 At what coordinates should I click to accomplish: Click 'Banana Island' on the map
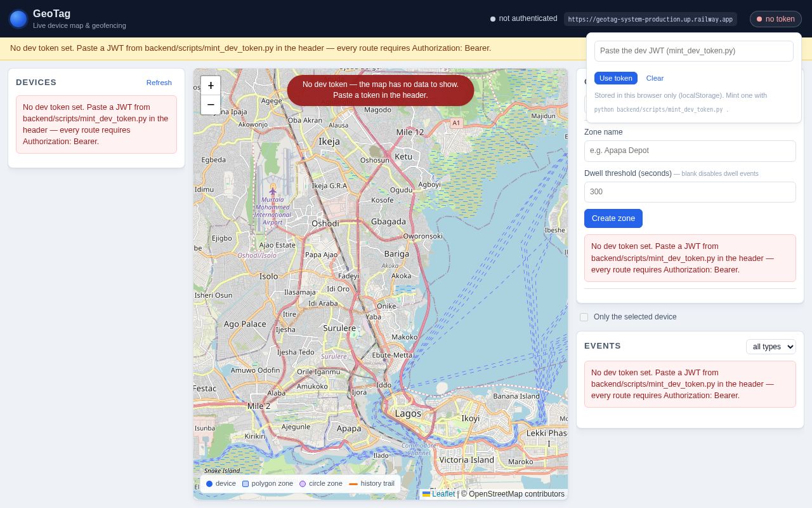click(x=516, y=396)
